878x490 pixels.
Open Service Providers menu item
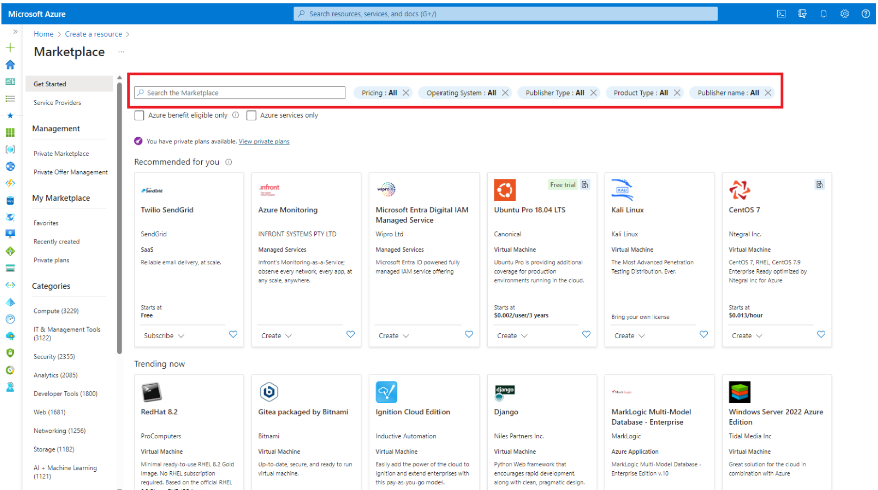[57, 102]
